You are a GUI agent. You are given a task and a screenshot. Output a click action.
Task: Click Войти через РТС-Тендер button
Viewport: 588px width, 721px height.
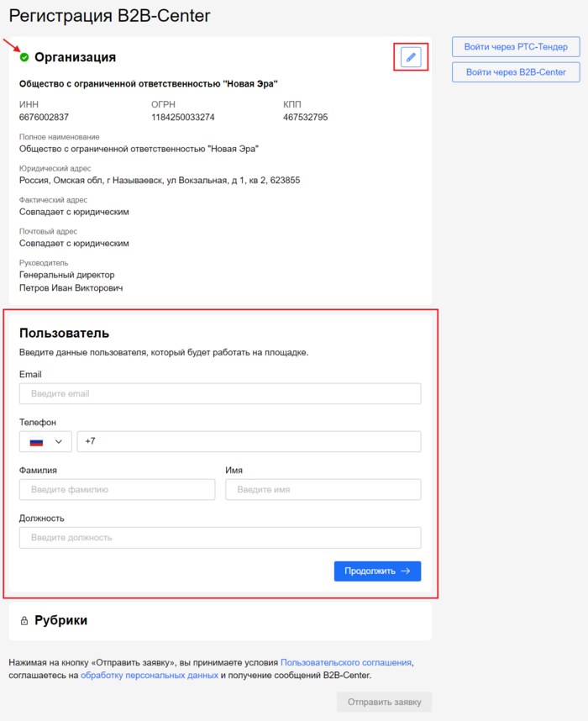pos(516,47)
